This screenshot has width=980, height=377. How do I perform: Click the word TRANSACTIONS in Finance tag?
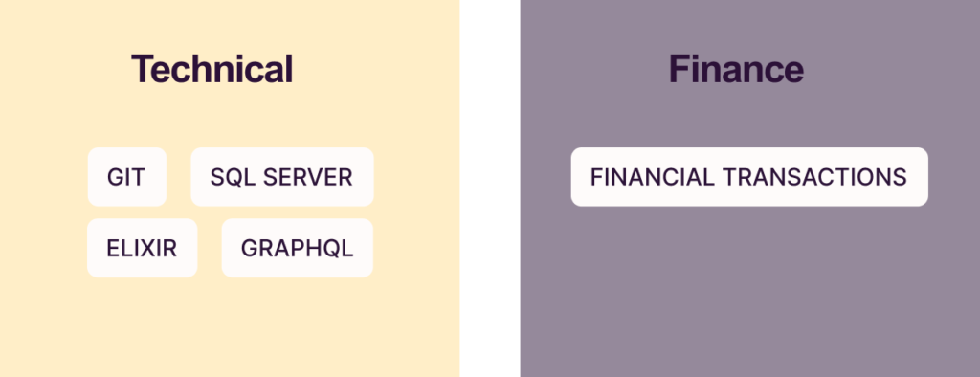point(815,178)
